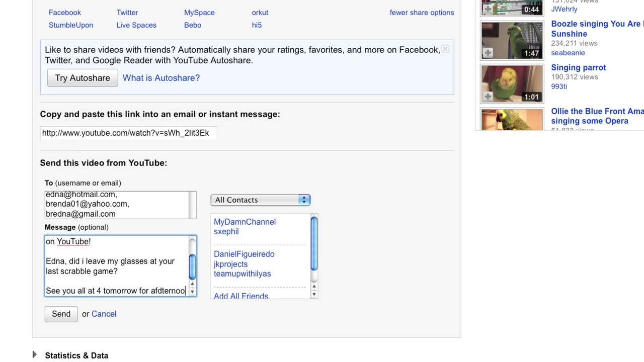Open the 0:44 video thumbnail
This screenshot has width=644, height=362.
512,8
